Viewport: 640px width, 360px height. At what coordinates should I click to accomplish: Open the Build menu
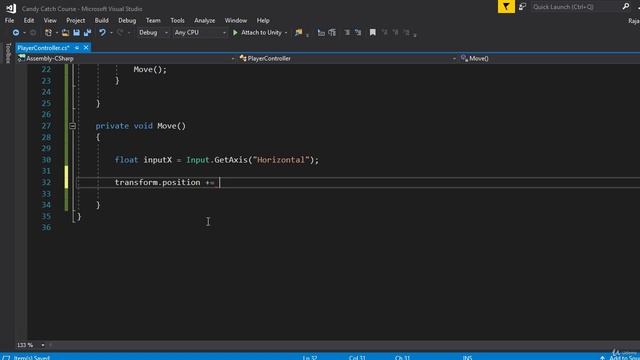pyautogui.click(x=102, y=20)
